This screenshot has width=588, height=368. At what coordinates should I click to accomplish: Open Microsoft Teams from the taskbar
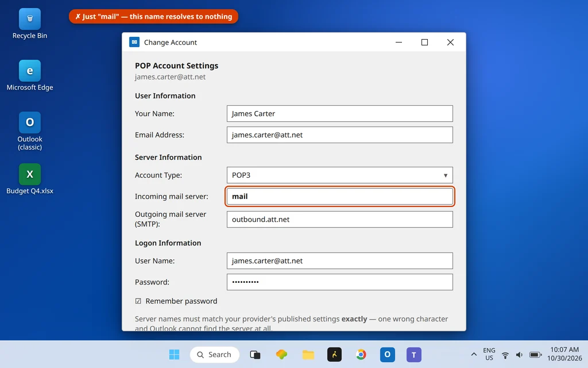(414, 354)
